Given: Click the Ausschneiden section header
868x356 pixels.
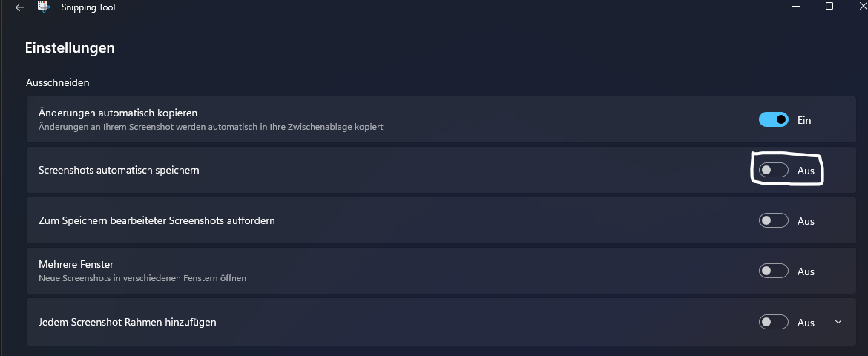Looking at the screenshot, I should (x=58, y=82).
